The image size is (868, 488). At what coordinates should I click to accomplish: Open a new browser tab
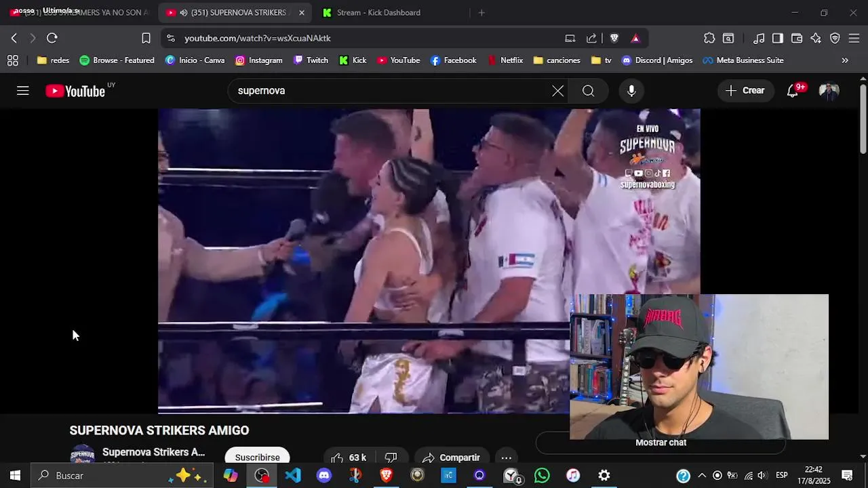pyautogui.click(x=481, y=12)
